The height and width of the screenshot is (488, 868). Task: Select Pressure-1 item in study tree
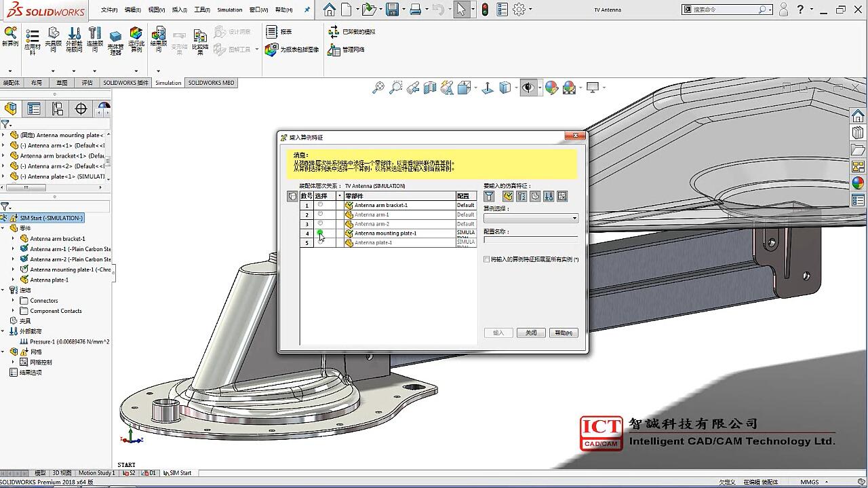tap(64, 341)
